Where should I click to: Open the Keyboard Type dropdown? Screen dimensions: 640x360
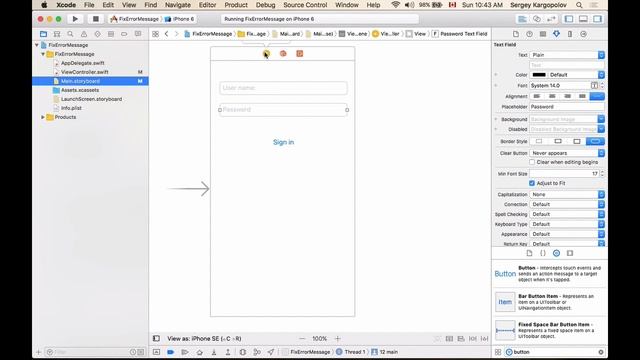click(567, 224)
